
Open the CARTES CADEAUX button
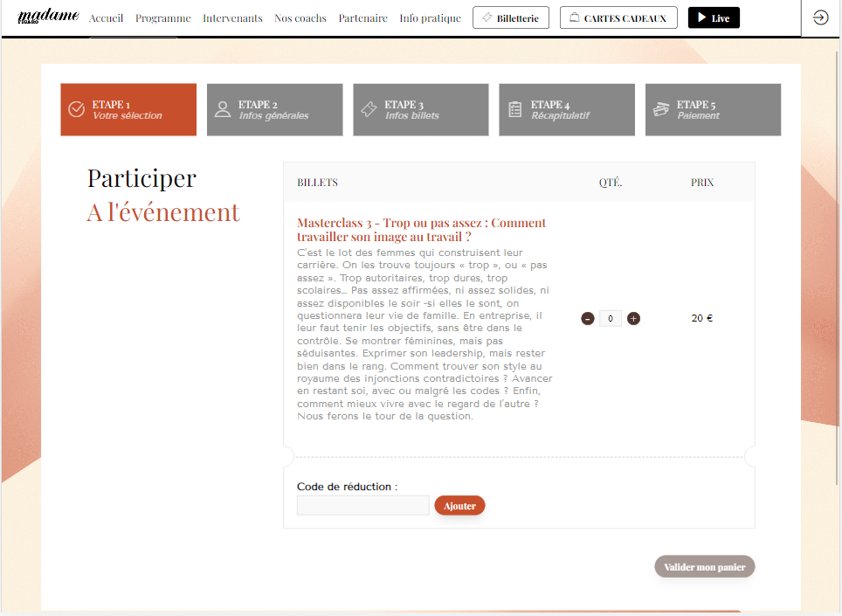pos(618,17)
